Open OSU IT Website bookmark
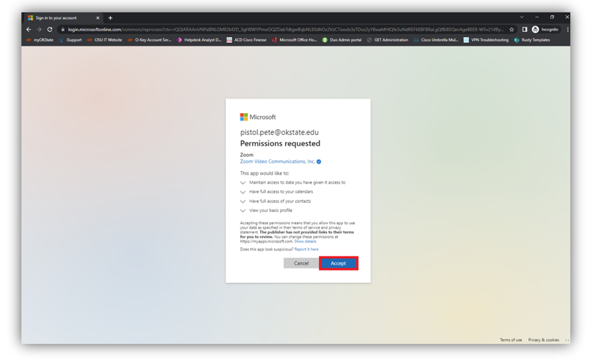This screenshot has width=595, height=364. pyautogui.click(x=105, y=40)
